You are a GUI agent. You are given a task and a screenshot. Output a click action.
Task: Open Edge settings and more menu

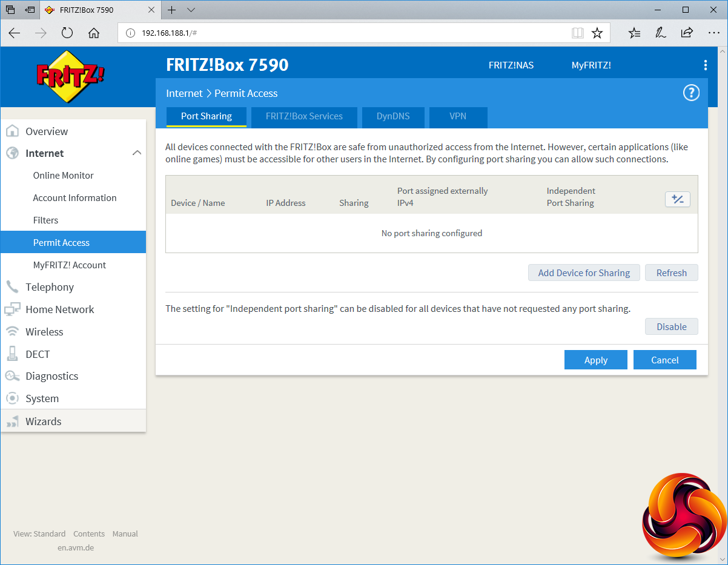pyautogui.click(x=714, y=33)
